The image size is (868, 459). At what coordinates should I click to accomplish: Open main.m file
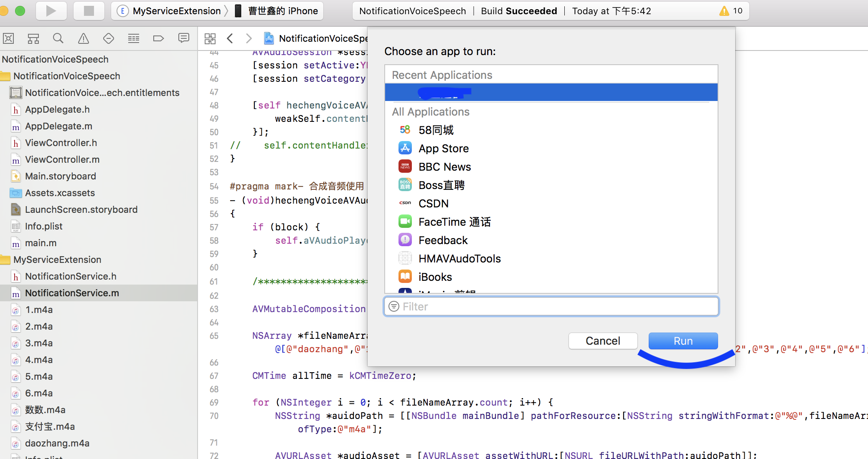(x=41, y=243)
